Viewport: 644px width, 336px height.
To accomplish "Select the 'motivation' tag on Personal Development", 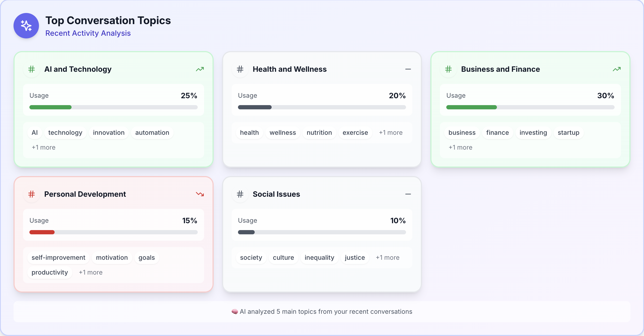I will [x=112, y=257].
